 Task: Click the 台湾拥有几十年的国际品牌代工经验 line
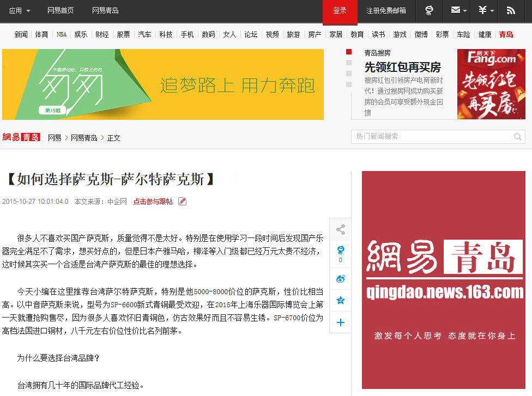(81, 385)
